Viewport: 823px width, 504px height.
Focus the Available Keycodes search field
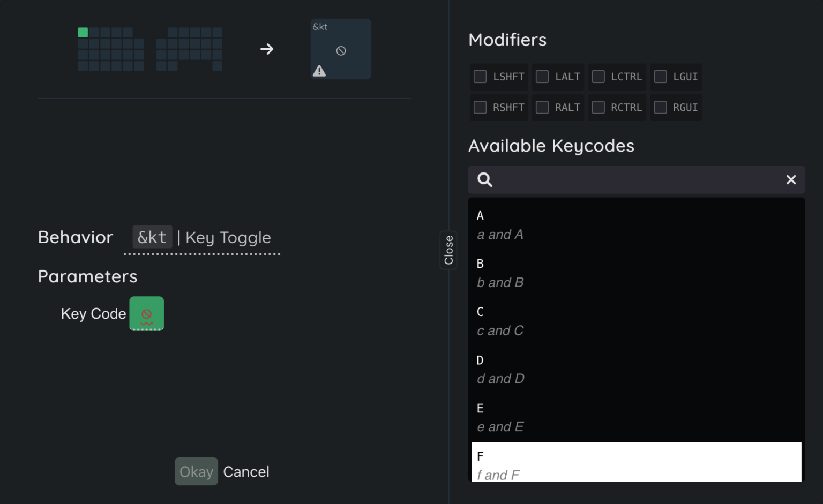click(x=638, y=179)
